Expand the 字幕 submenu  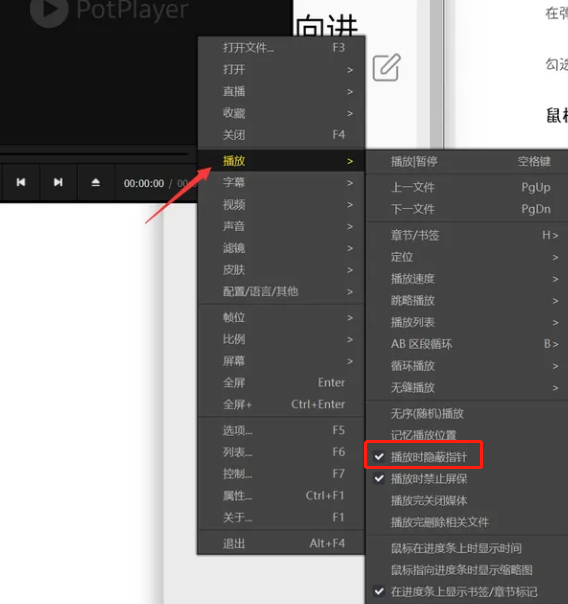[281, 183]
